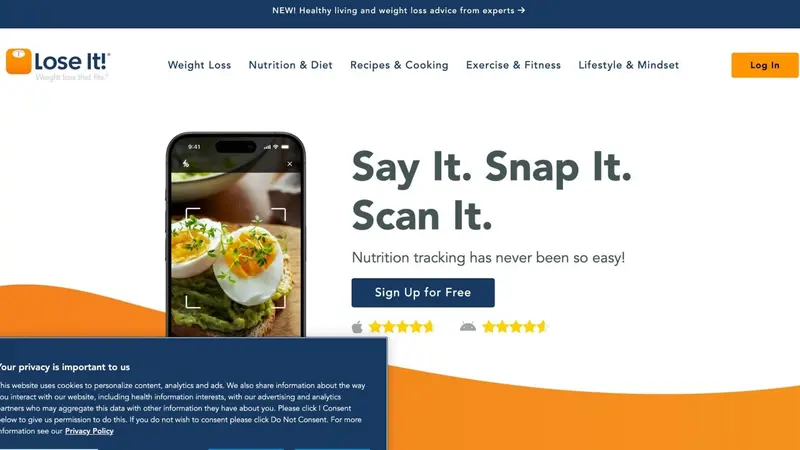800x450 pixels.
Task: Click the Sign Up for Free button
Action: point(423,293)
